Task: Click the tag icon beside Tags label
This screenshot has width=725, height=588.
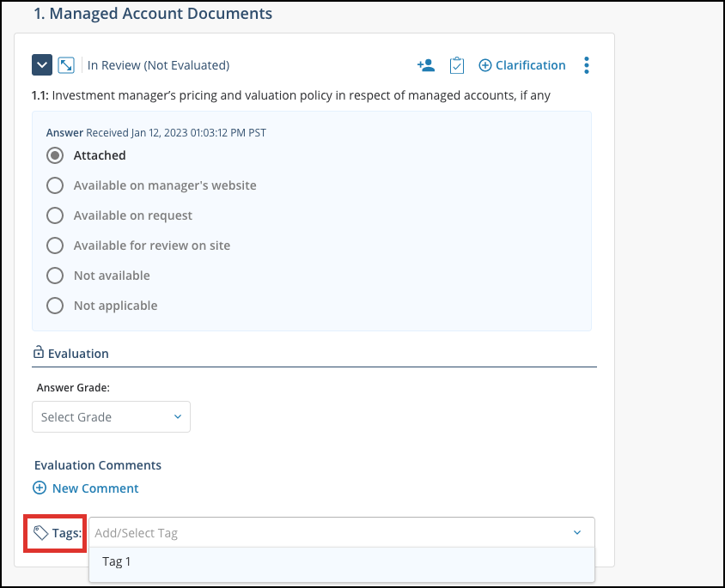Action: tap(40, 533)
